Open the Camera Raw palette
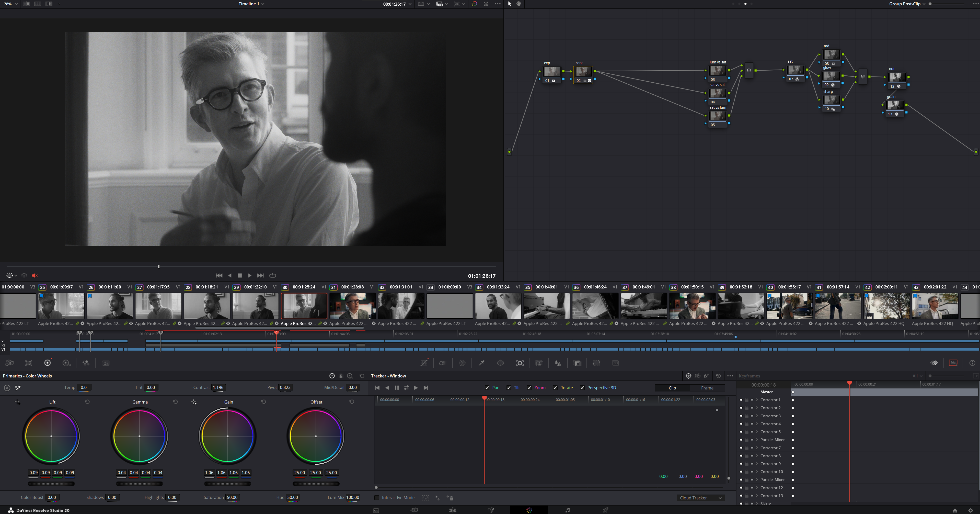The image size is (980, 514). 9,363
